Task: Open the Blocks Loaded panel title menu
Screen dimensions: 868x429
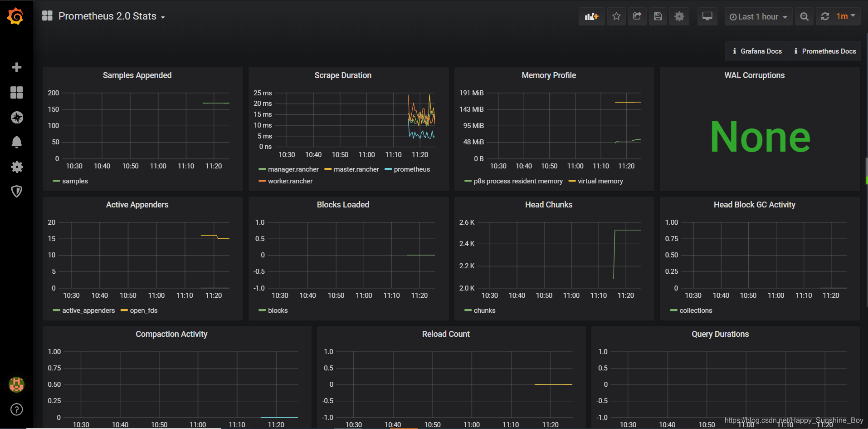Action: coord(343,205)
